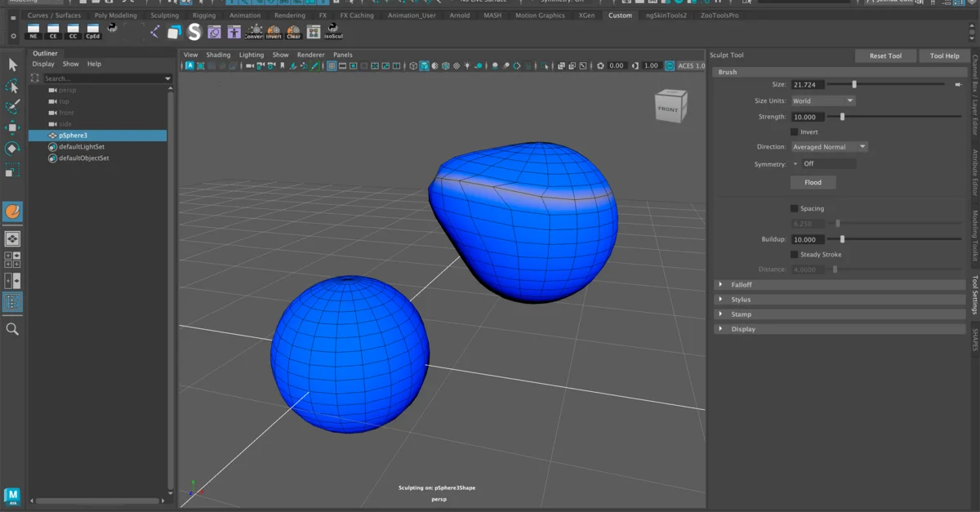Click the Clear shelf icon

293,31
